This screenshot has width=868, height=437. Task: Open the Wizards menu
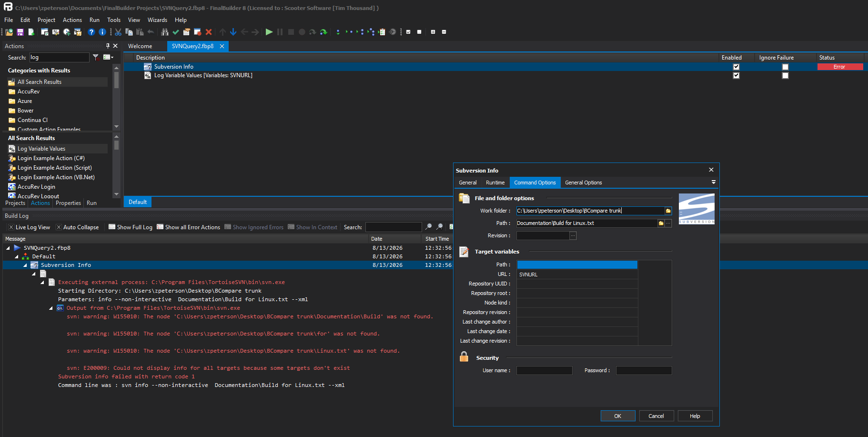[157, 20]
